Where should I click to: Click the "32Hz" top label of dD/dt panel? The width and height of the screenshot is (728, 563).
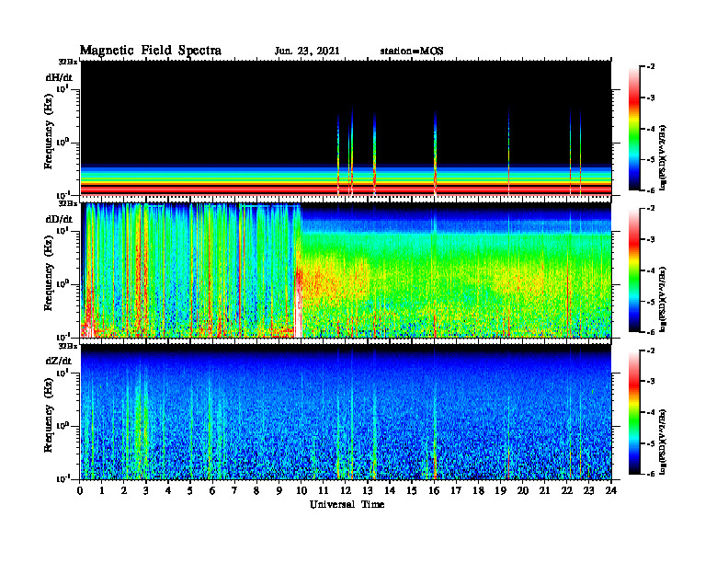pyautogui.click(x=68, y=203)
